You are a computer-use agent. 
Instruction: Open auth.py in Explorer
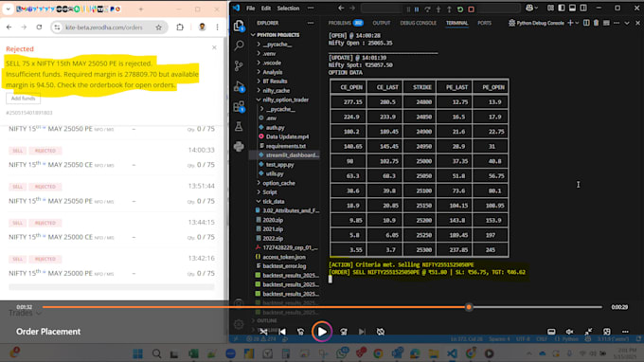[275, 127]
